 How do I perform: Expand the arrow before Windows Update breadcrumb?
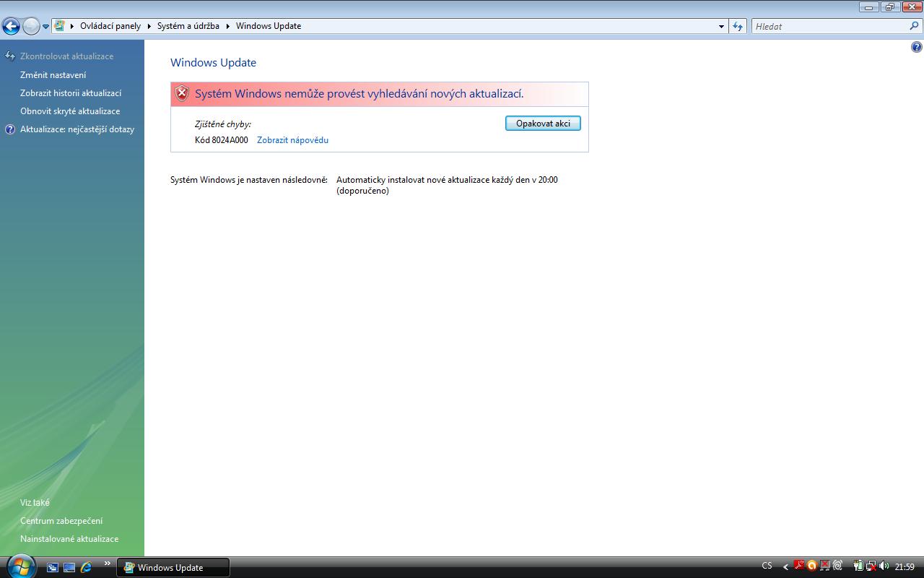click(x=228, y=26)
